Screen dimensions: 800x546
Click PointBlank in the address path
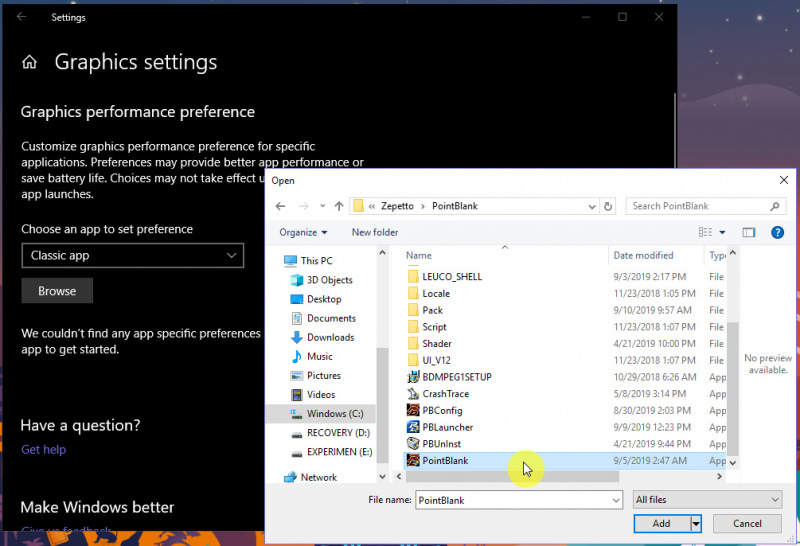[455, 206]
